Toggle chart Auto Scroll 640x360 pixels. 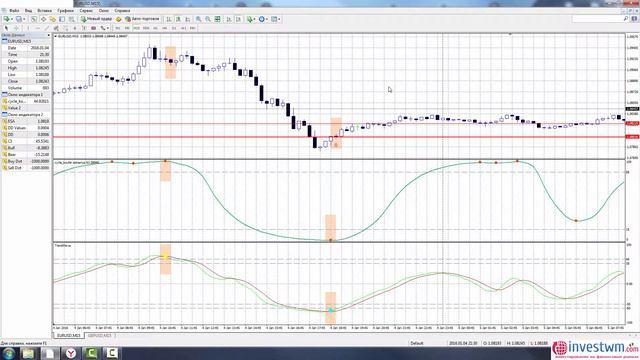[229, 19]
